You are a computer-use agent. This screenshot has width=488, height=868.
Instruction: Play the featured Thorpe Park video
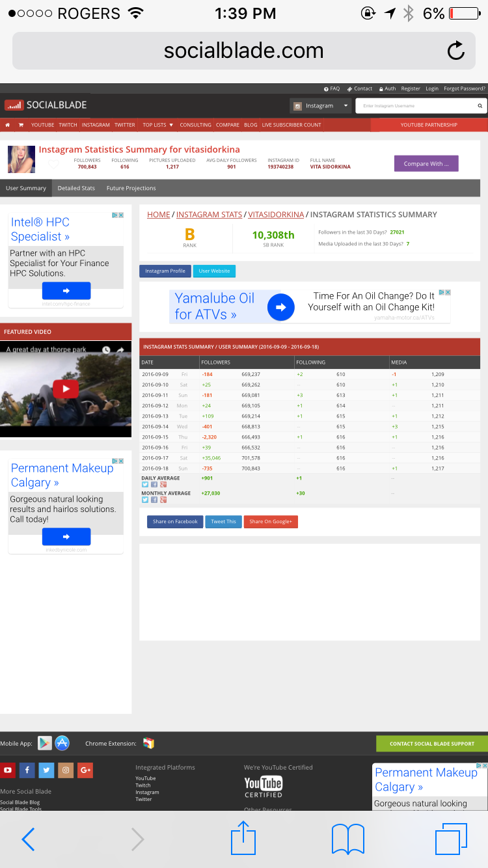(x=66, y=389)
